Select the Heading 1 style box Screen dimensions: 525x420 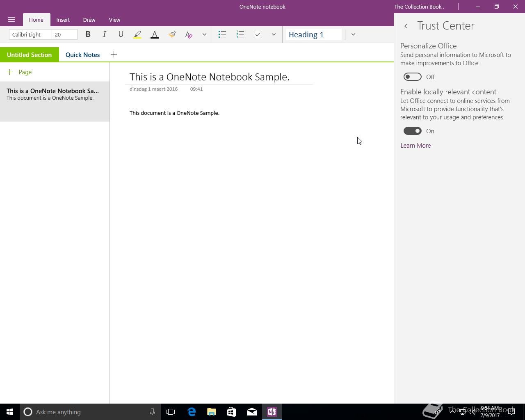(x=314, y=34)
